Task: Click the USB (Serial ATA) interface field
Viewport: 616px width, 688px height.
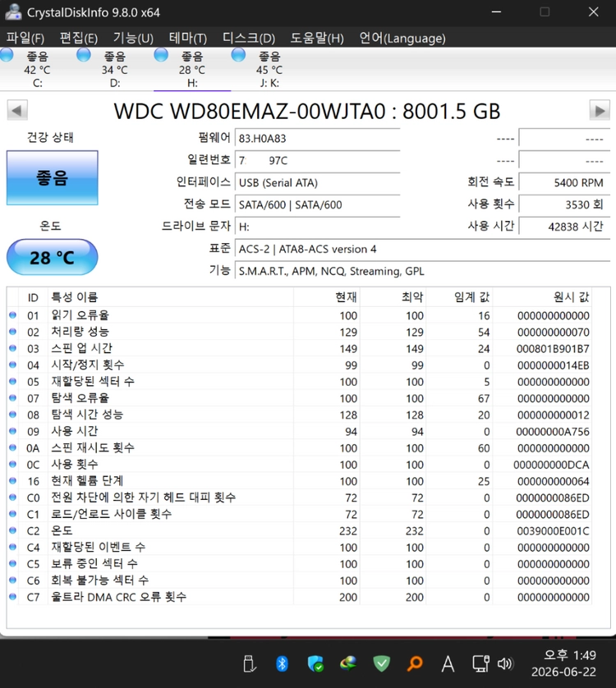Action: point(317,182)
